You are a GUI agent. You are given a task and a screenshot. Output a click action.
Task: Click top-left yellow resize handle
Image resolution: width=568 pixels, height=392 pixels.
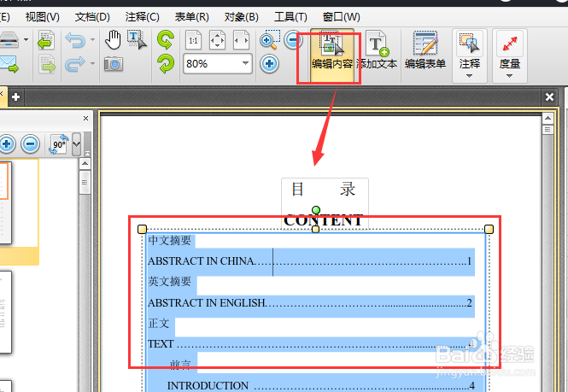click(143, 229)
